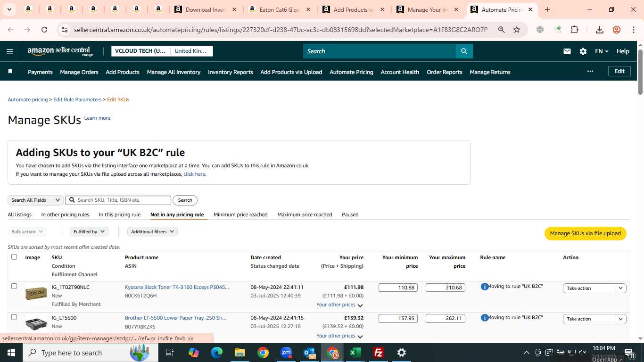Image resolution: width=644 pixels, height=362 pixels.
Task: Open Edit Rule Parameters breadcrumb link
Action: pos(77,99)
